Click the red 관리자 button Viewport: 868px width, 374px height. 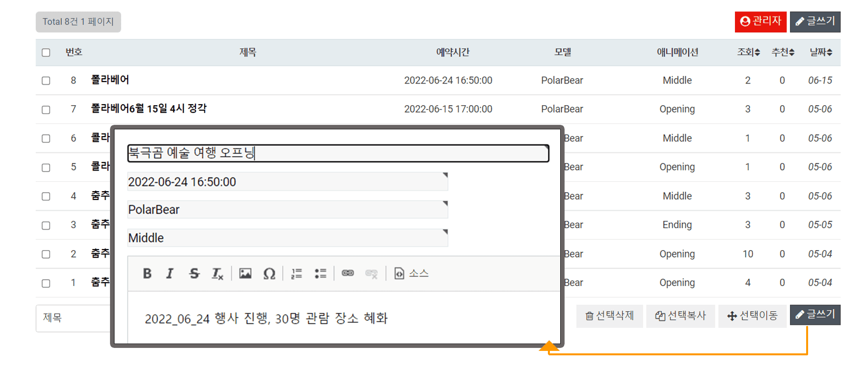coord(760,22)
